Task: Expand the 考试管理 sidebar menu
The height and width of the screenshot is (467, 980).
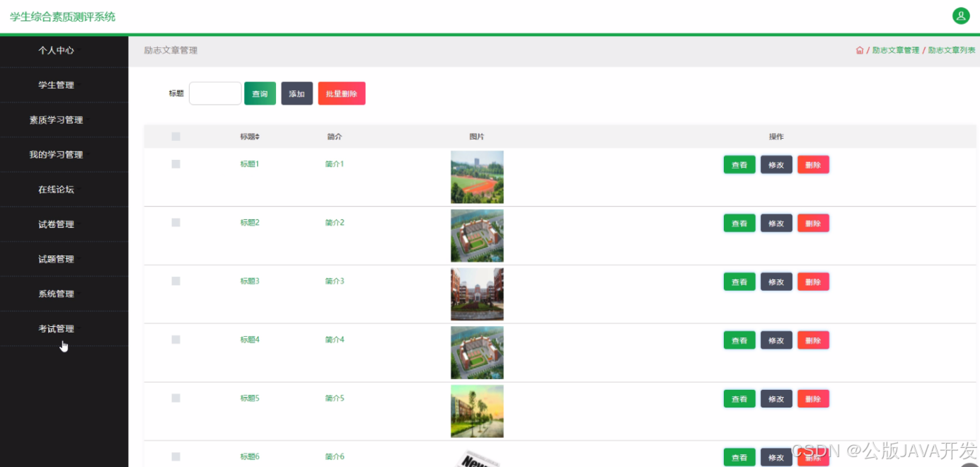Action: (x=64, y=328)
